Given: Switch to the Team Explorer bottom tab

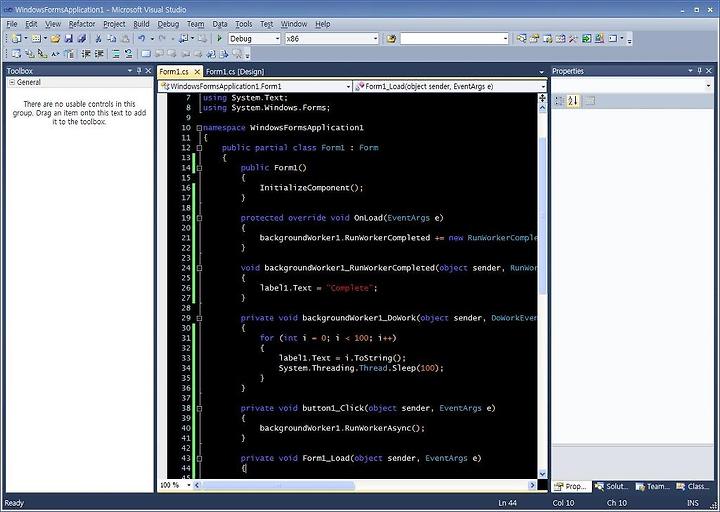Looking at the screenshot, I should tap(652, 486).
